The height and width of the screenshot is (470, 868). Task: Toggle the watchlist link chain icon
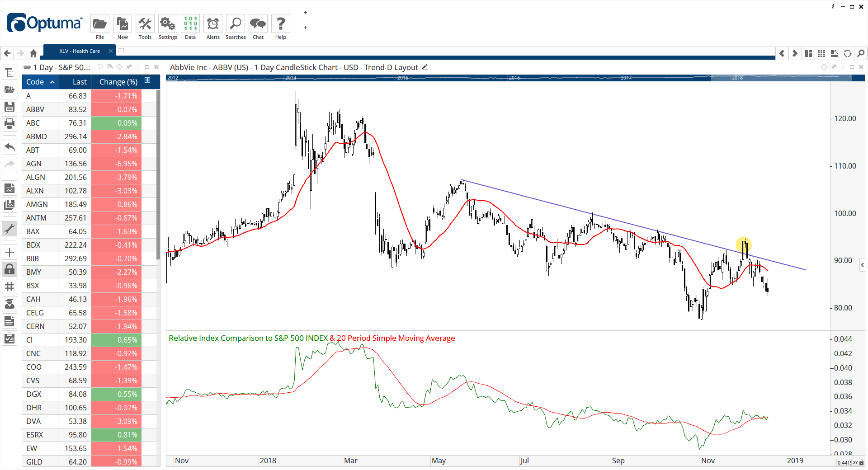tap(27, 67)
